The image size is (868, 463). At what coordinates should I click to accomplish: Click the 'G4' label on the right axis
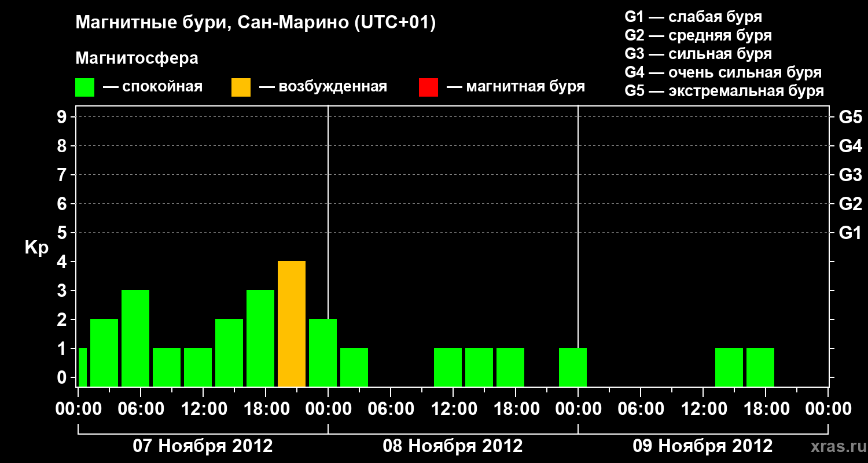point(851,146)
